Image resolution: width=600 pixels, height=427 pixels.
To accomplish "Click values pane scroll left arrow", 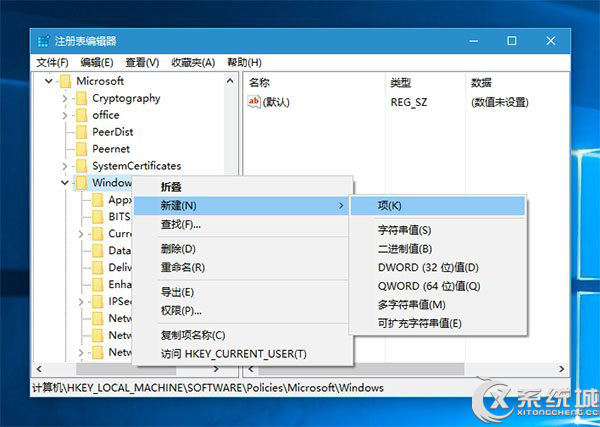I will pos(251,369).
